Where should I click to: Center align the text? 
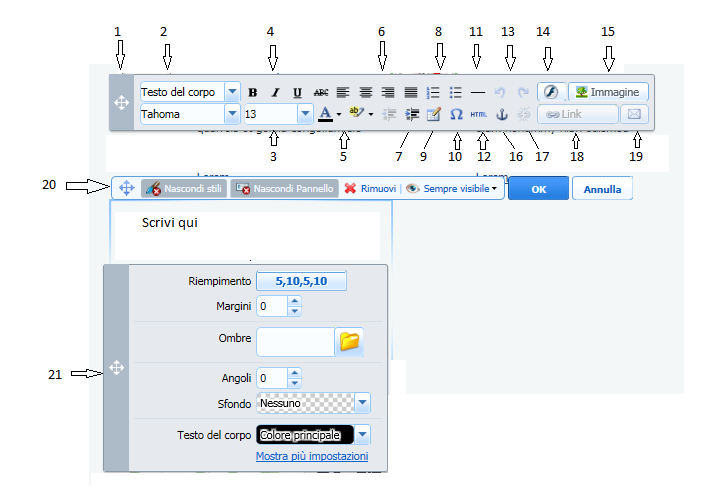coord(365,92)
